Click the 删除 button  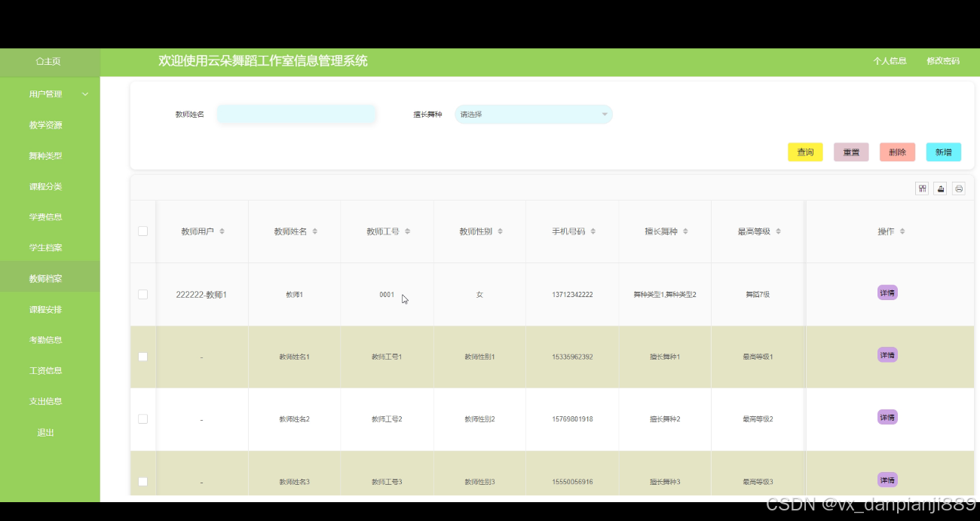tap(897, 152)
